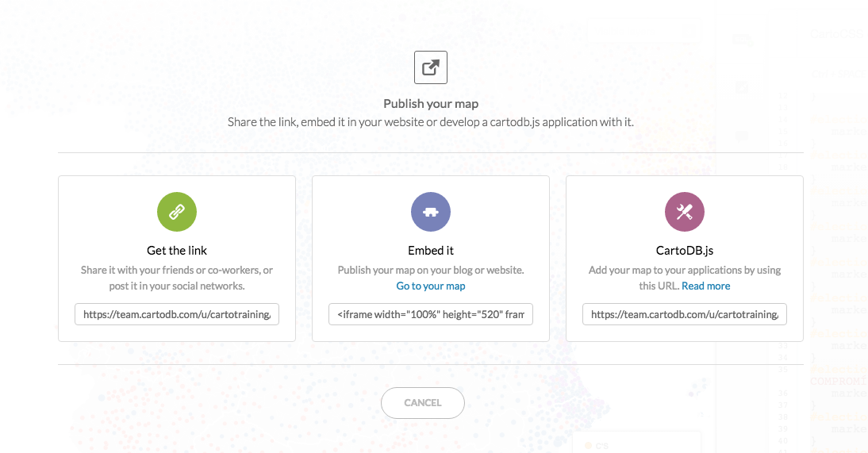This screenshot has width=868, height=453.
Task: Click the Share the link subtitle text
Action: click(431, 122)
